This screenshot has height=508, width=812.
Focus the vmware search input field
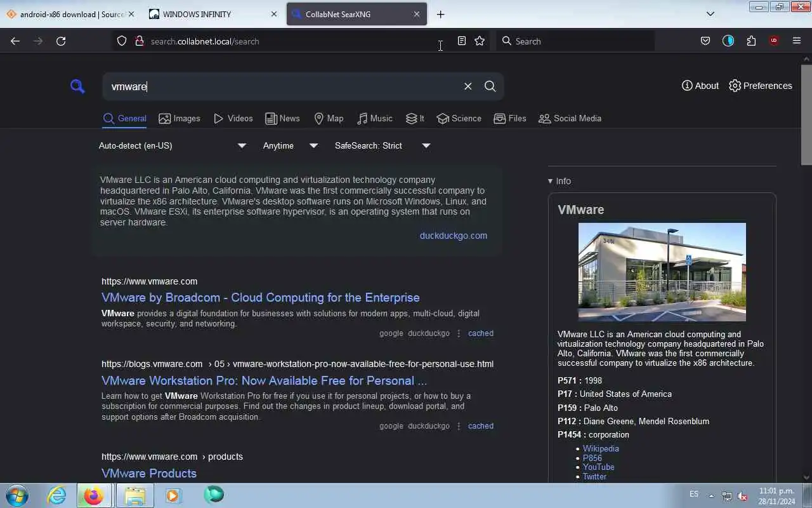(x=282, y=86)
